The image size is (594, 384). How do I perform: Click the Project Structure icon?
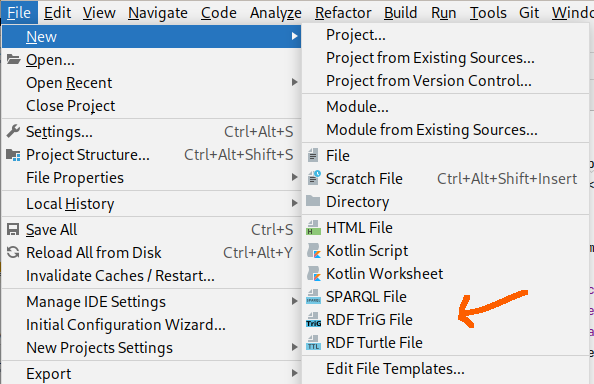[x=13, y=155]
